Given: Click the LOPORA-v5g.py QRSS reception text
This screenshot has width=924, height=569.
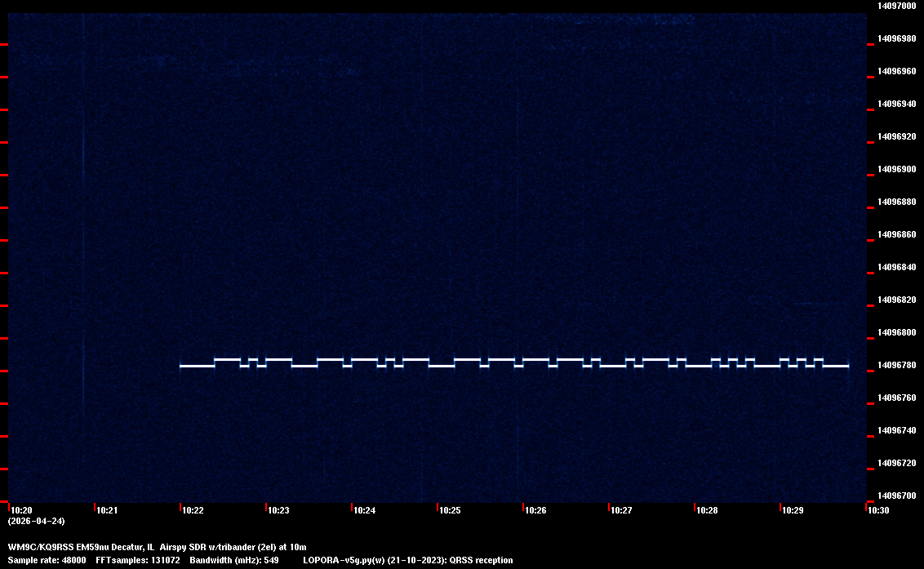Looking at the screenshot, I should coord(407,560).
